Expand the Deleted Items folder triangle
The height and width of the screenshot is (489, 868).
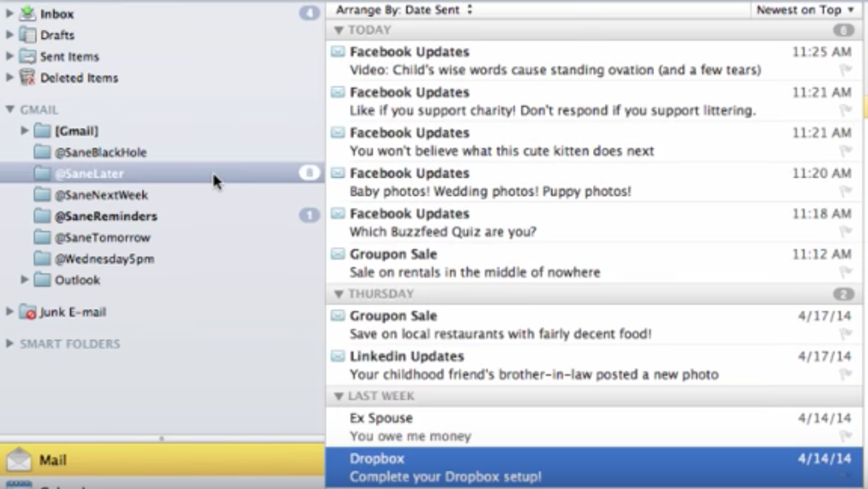(x=10, y=77)
